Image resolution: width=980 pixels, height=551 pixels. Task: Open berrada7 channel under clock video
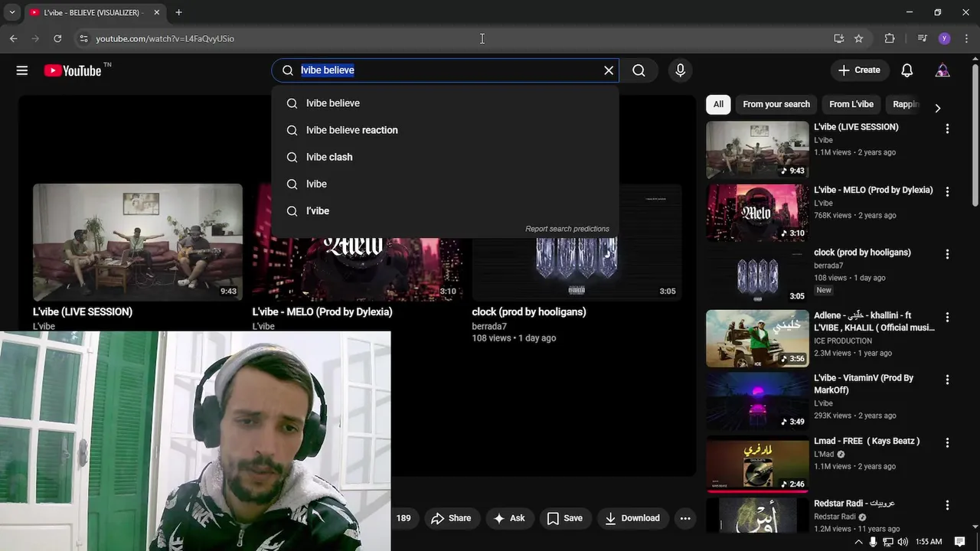pyautogui.click(x=489, y=326)
